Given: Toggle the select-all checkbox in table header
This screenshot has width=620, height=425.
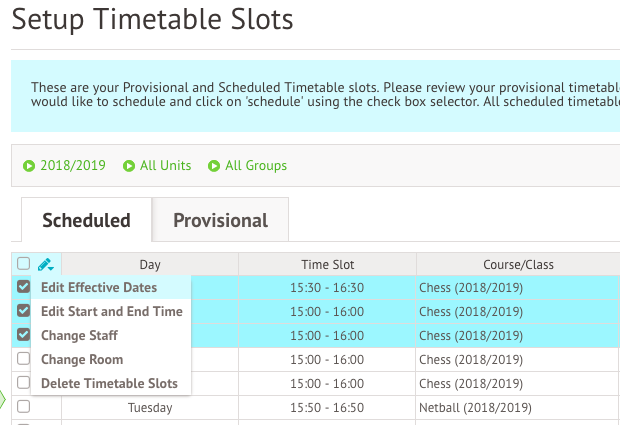Looking at the screenshot, I should (23, 263).
